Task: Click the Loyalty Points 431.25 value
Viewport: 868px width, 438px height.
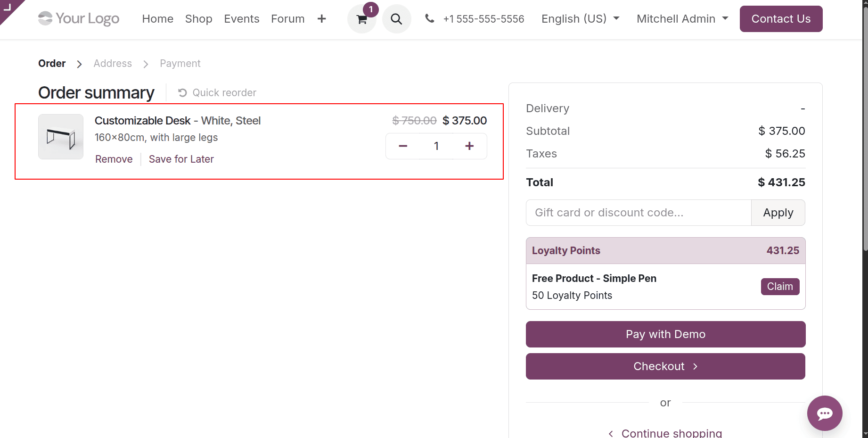Action: (x=783, y=251)
